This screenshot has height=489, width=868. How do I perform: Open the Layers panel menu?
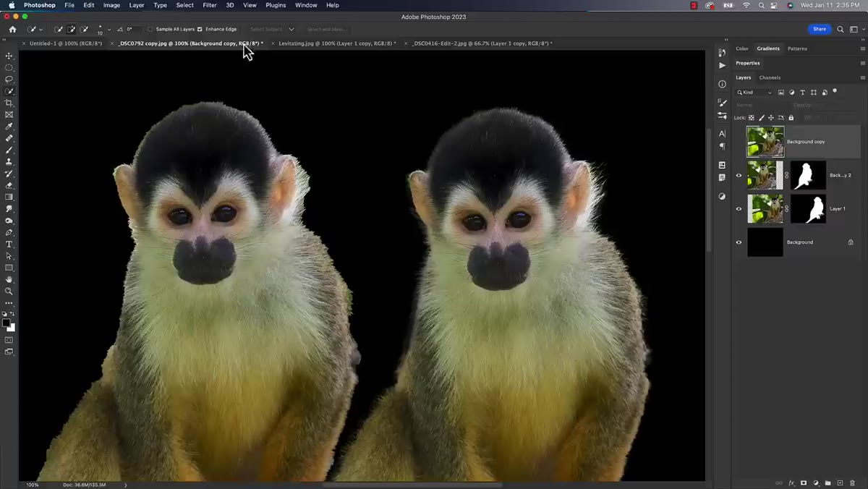click(862, 77)
